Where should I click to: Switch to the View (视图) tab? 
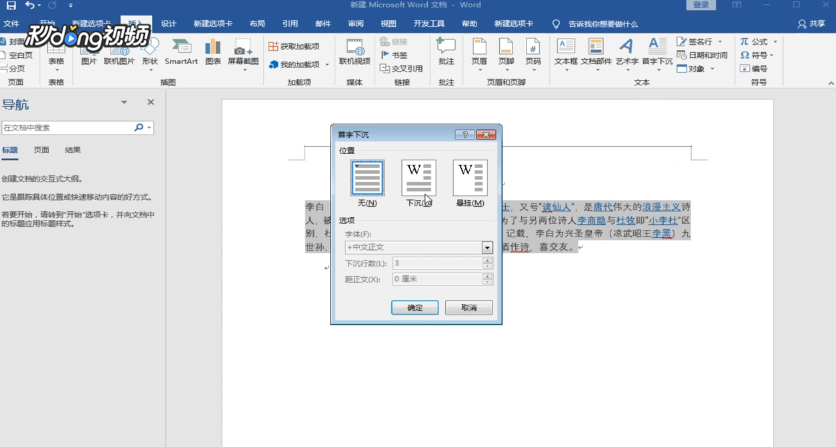click(388, 23)
